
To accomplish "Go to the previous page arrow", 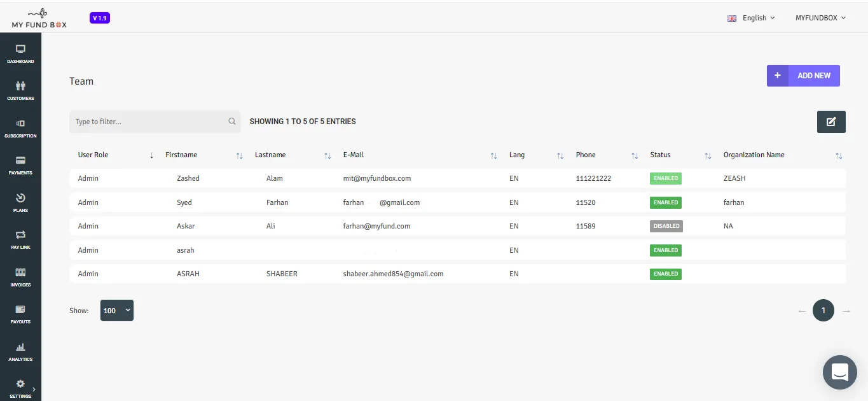I will pos(802,311).
